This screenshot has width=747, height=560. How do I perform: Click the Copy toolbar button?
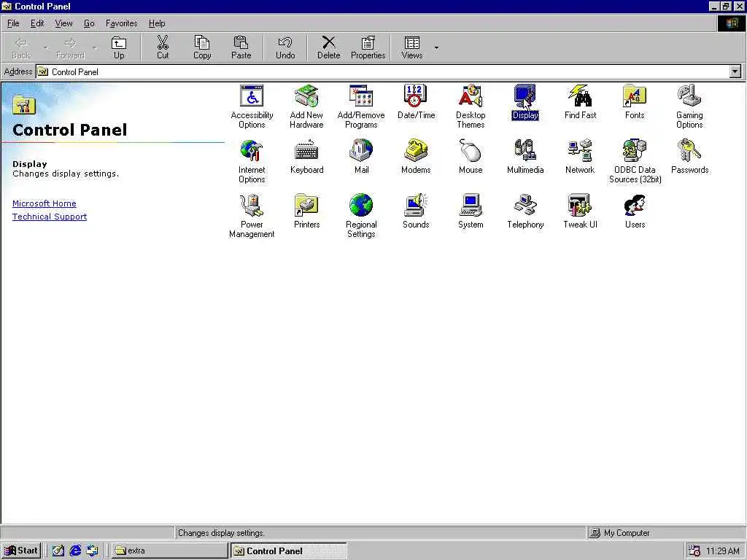202,47
